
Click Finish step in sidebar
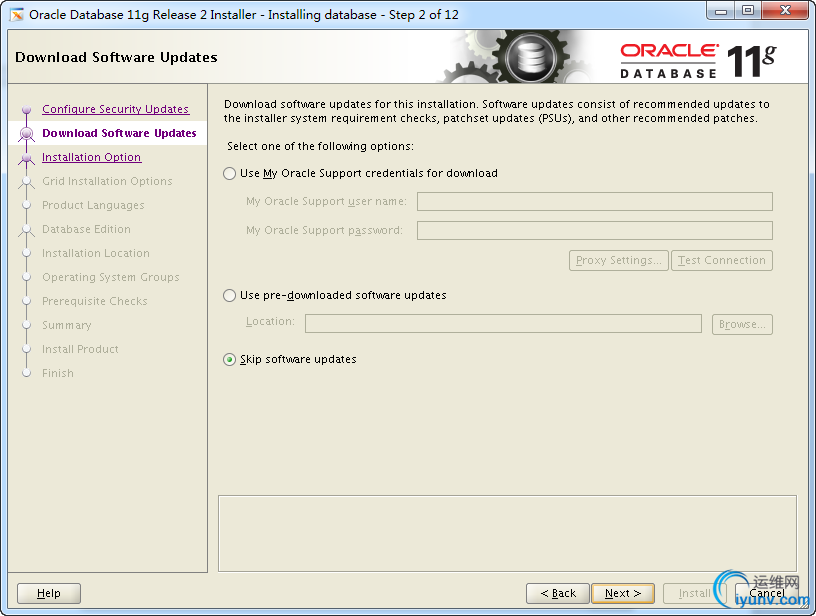coord(58,373)
